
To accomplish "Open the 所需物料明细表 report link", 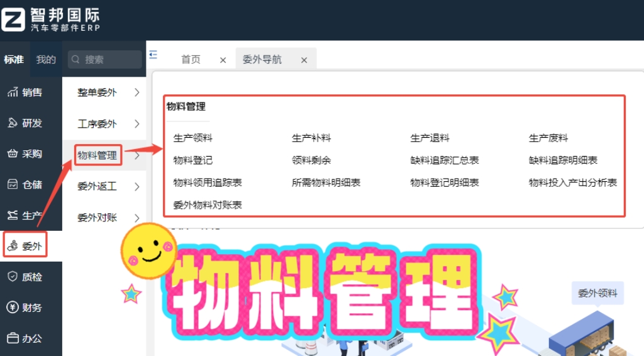I will point(326,182).
